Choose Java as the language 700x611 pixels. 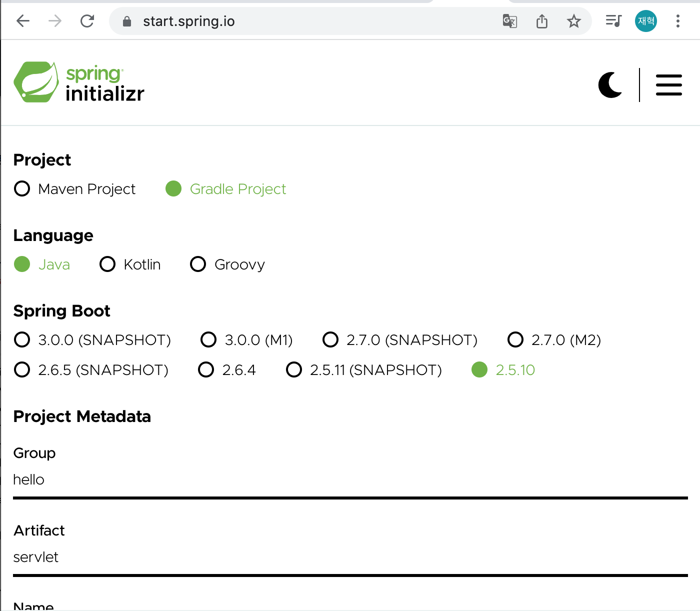tap(42, 264)
